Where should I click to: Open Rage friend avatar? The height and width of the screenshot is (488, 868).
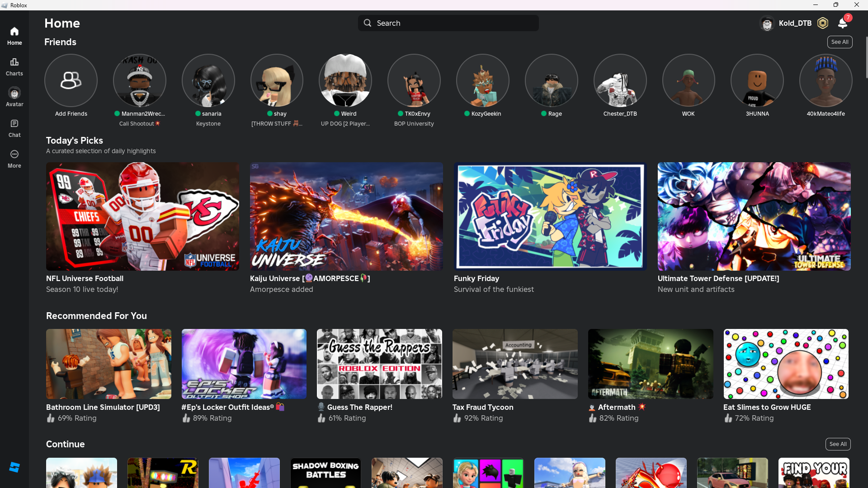552,80
